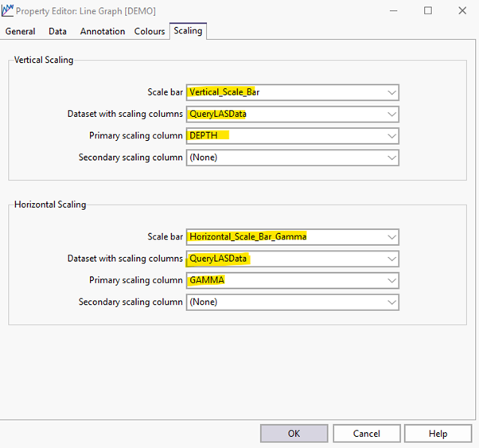
Task: Maximize the Property Editor window
Action: coord(427,11)
